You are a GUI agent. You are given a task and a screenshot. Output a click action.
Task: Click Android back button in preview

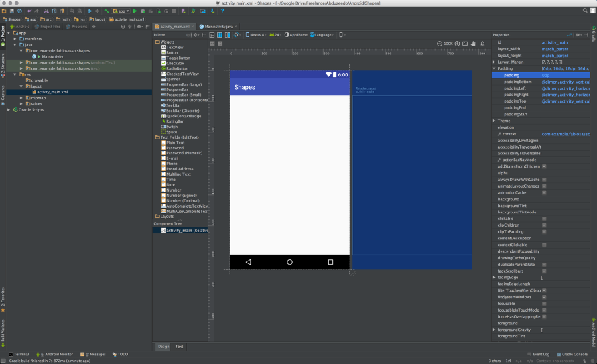coord(248,263)
